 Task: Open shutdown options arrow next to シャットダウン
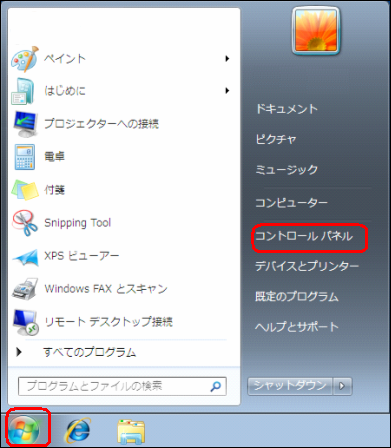point(342,386)
